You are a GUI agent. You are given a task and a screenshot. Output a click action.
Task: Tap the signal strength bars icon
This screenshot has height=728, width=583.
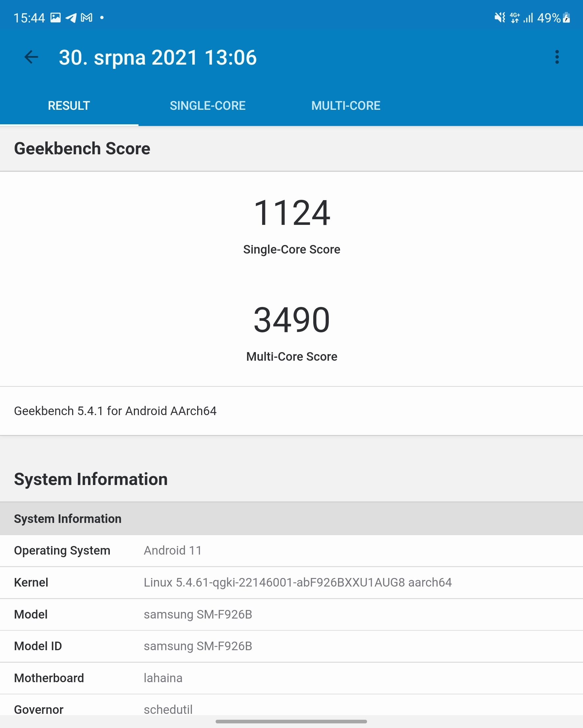point(528,18)
